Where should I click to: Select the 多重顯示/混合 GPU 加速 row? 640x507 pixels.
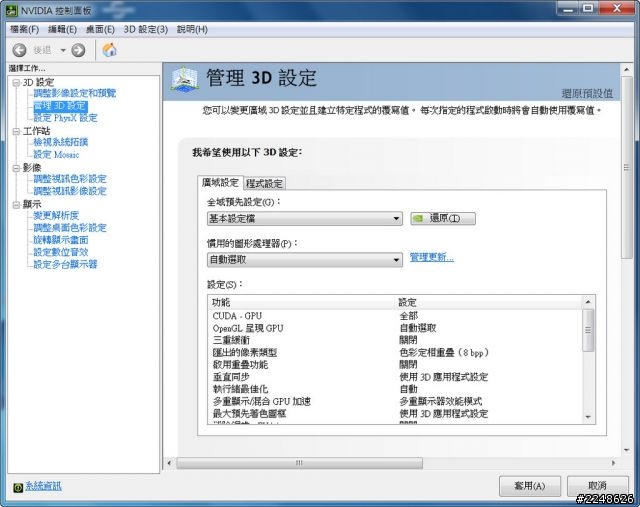(x=395, y=401)
